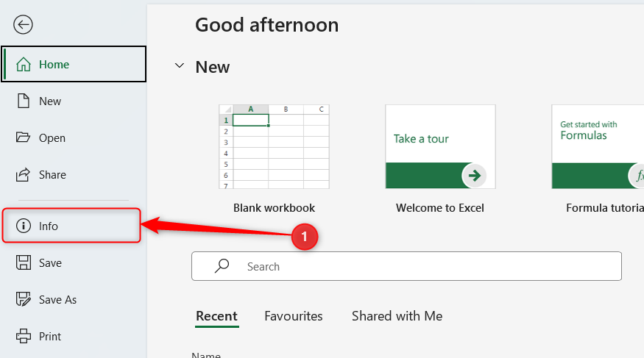Click the New section heading text
Viewport: 644px width, 358px height.
coord(213,67)
